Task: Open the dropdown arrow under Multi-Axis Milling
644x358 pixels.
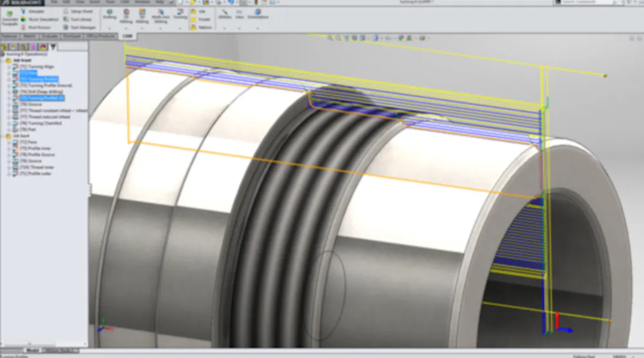Action: (160, 28)
